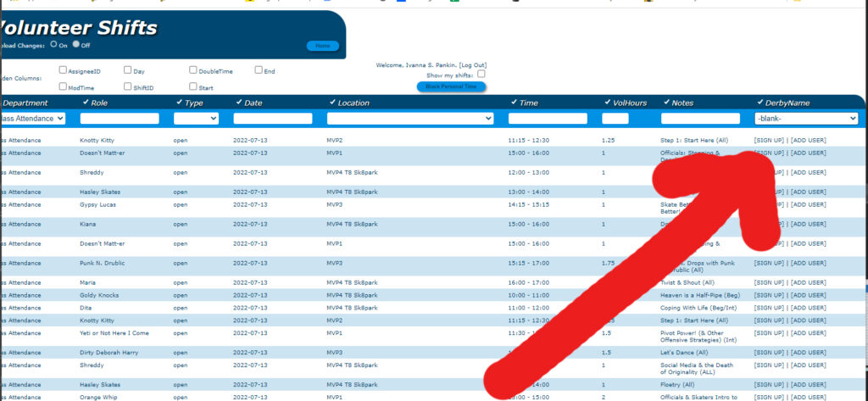This screenshot has height=401, width=868.
Task: Click the checkmark icon beside Type header
Action: point(179,103)
